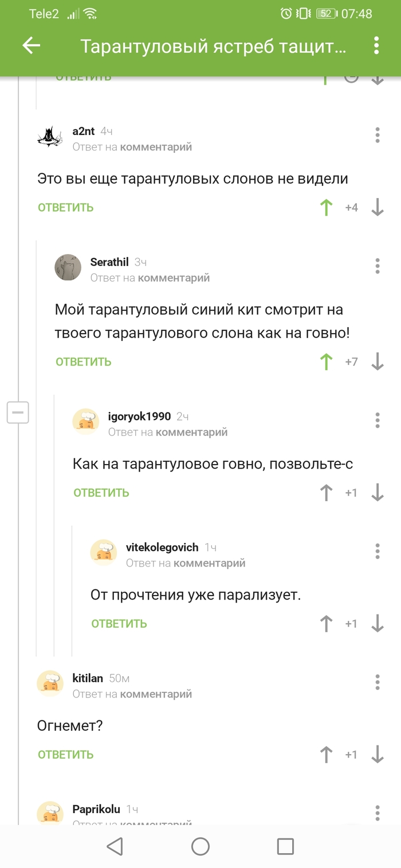This screenshot has width=401, height=868.
Task: Upvote the comment by a2nt
Action: pos(325,207)
